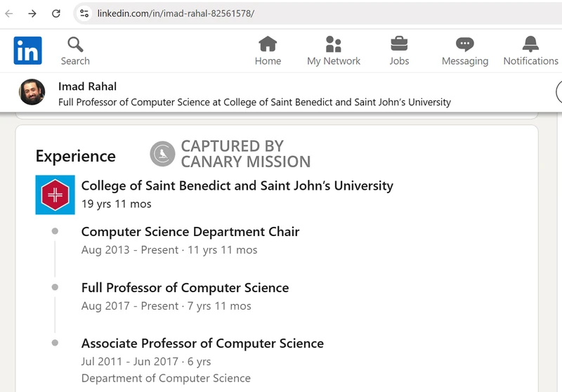562x392 pixels.
Task: Reload the page with the refresh icon
Action: (56, 13)
